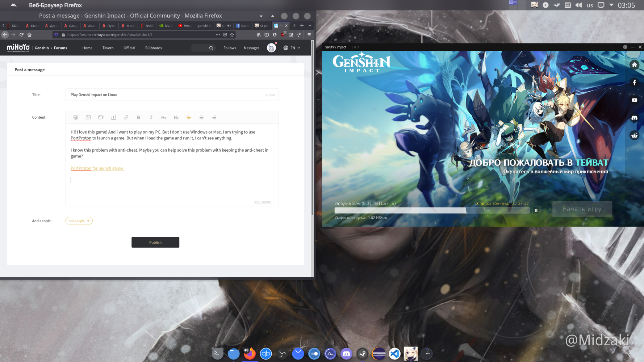Click the Genshin download progress bar
Image resolution: width=644 pixels, height=362 pixels.
tap(432, 210)
